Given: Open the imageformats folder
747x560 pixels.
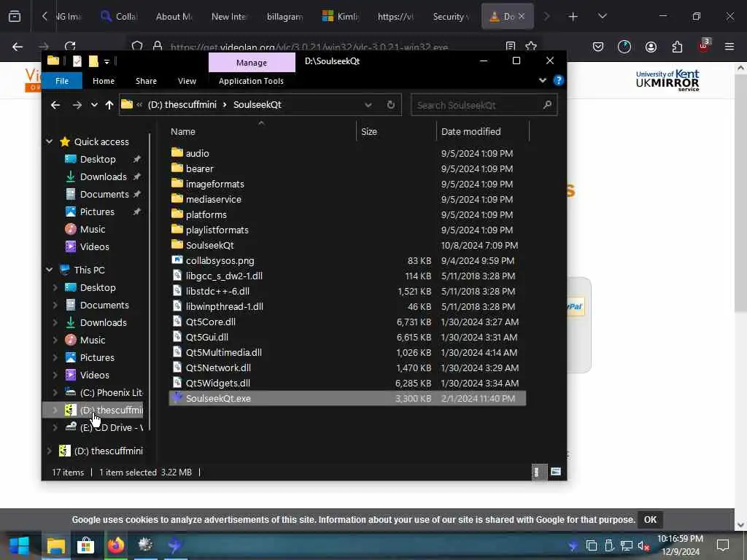Looking at the screenshot, I should point(214,184).
